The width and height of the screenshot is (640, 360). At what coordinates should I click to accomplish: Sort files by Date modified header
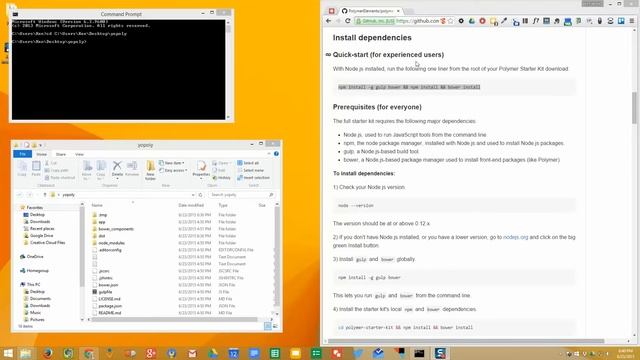pos(191,205)
